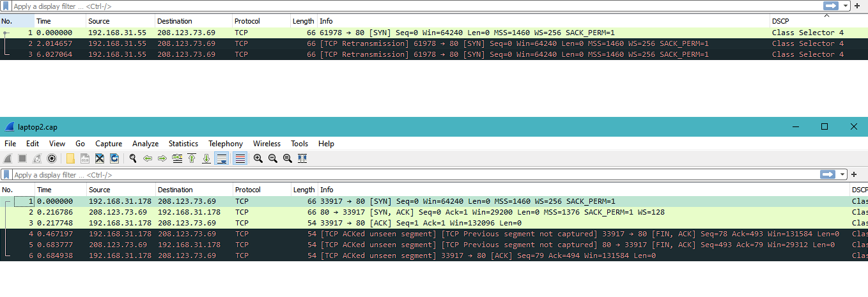Open the Help menu
Viewport: 868px width, 297px height.
tap(326, 144)
